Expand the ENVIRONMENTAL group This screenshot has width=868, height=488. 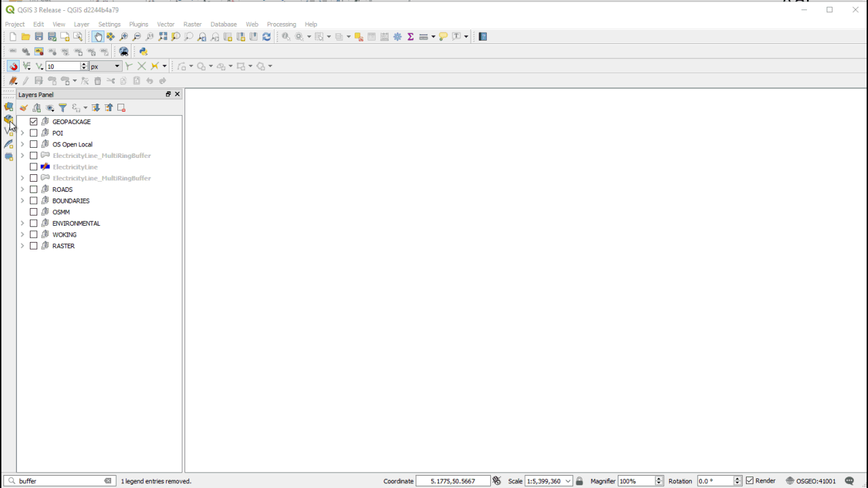(22, 224)
